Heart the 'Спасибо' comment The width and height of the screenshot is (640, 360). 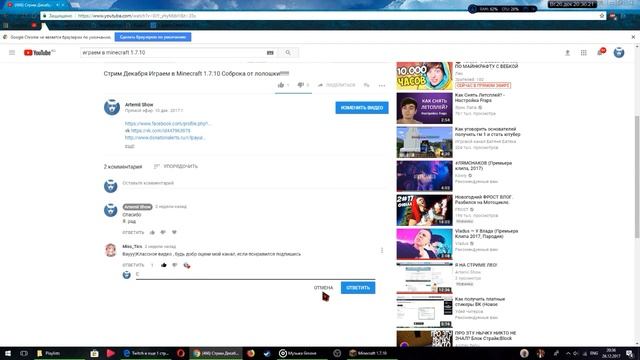[x=174, y=232]
